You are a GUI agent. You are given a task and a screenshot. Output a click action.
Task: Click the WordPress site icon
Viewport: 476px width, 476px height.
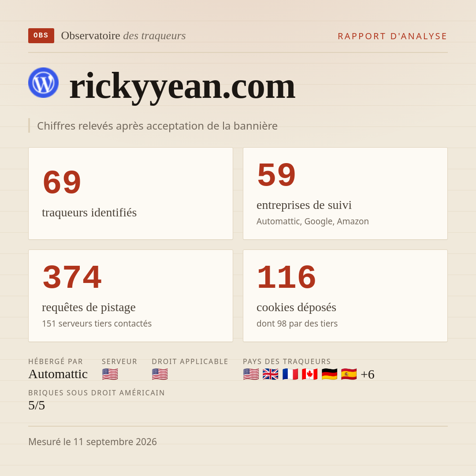43,82
